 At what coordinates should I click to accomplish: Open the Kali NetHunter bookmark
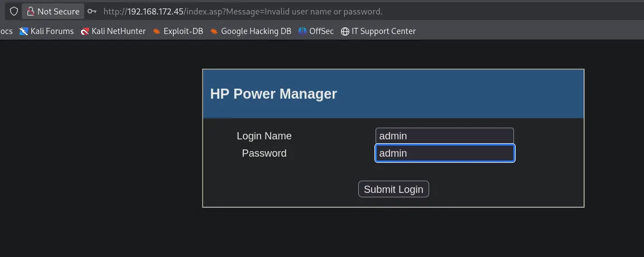pos(113,31)
